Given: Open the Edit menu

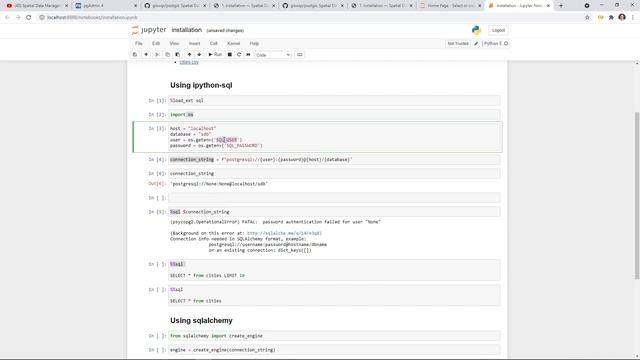Looking at the screenshot, I should tap(156, 43).
